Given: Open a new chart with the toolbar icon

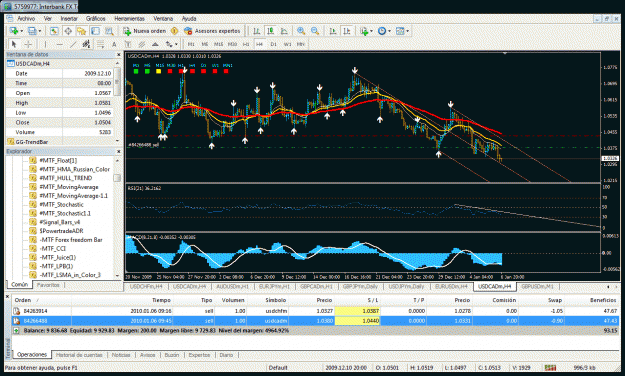Looking at the screenshot, I should [x=14, y=31].
